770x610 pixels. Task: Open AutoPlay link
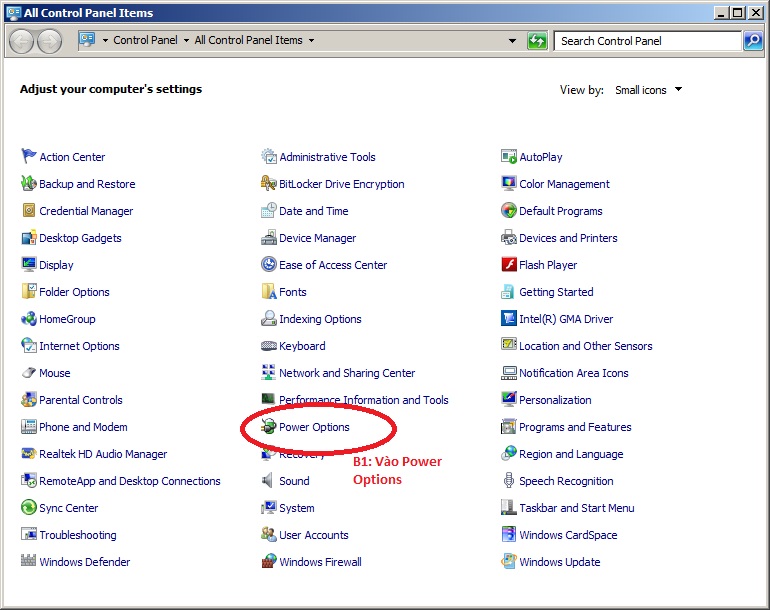[x=541, y=157]
